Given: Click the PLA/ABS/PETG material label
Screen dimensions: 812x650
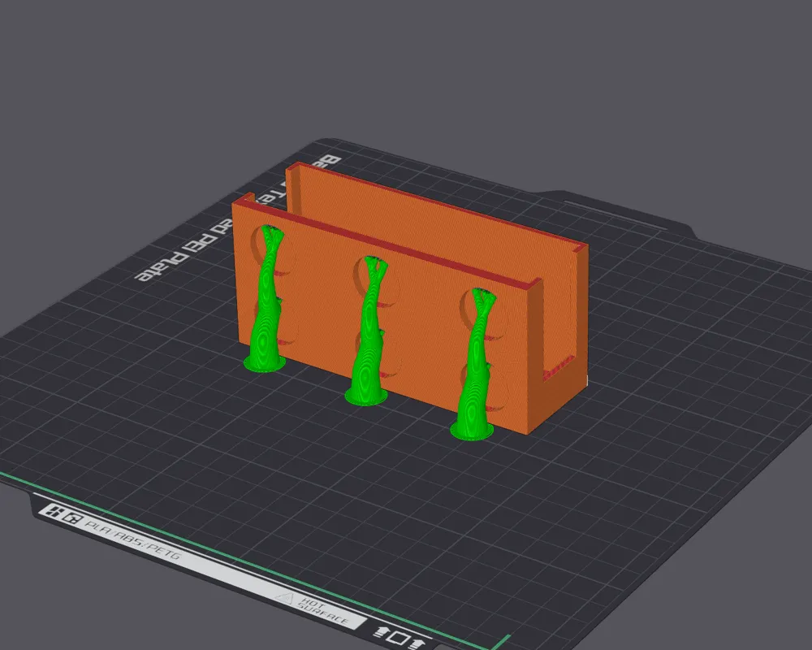Looking at the screenshot, I should tap(130, 542).
